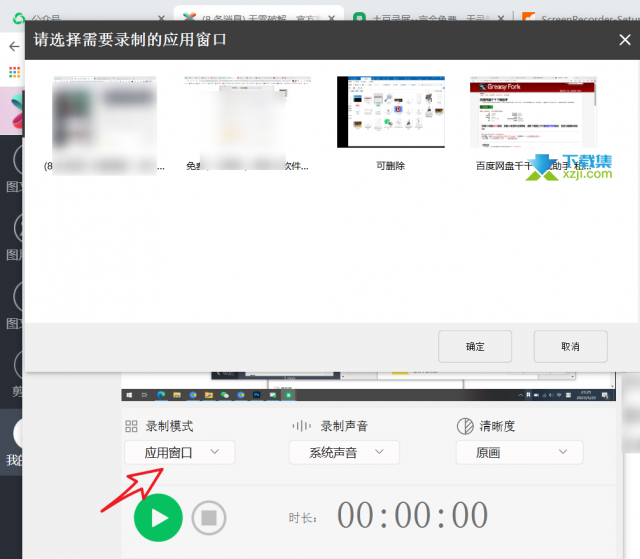Click the 00:00:00 duration timer
This screenshot has height=559, width=640.
412,515
